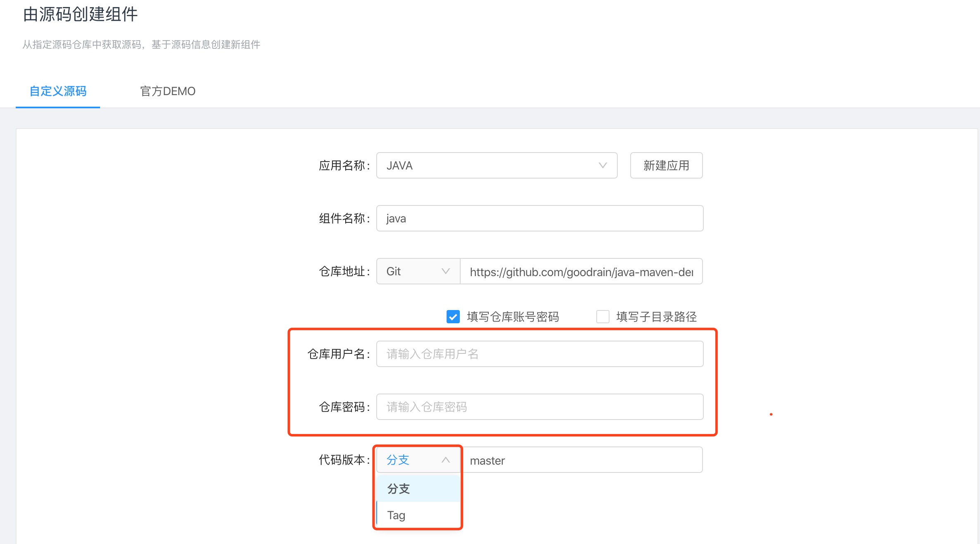Click the GitHub repository URL field
The height and width of the screenshot is (544, 980).
pyautogui.click(x=581, y=271)
